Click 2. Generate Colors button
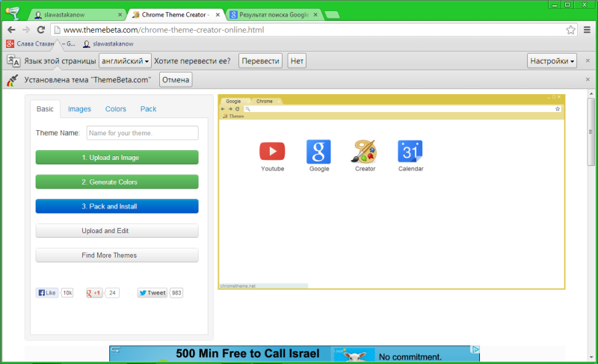The height and width of the screenshot is (364, 598). click(117, 182)
